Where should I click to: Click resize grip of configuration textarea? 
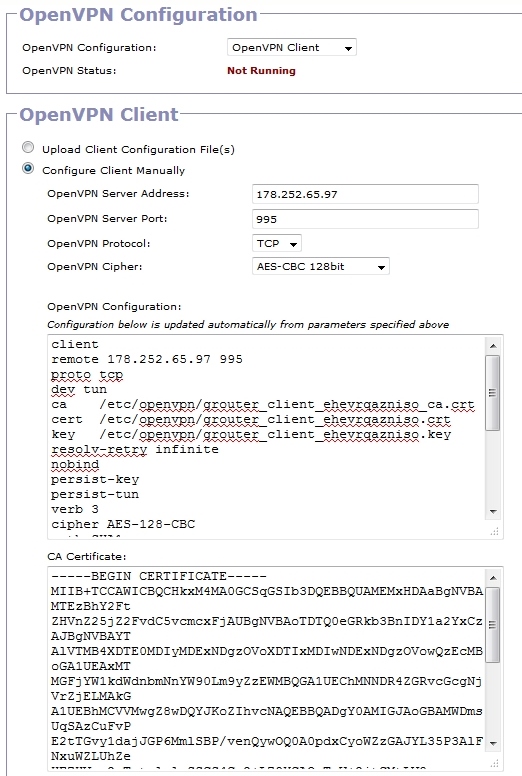pos(494,532)
